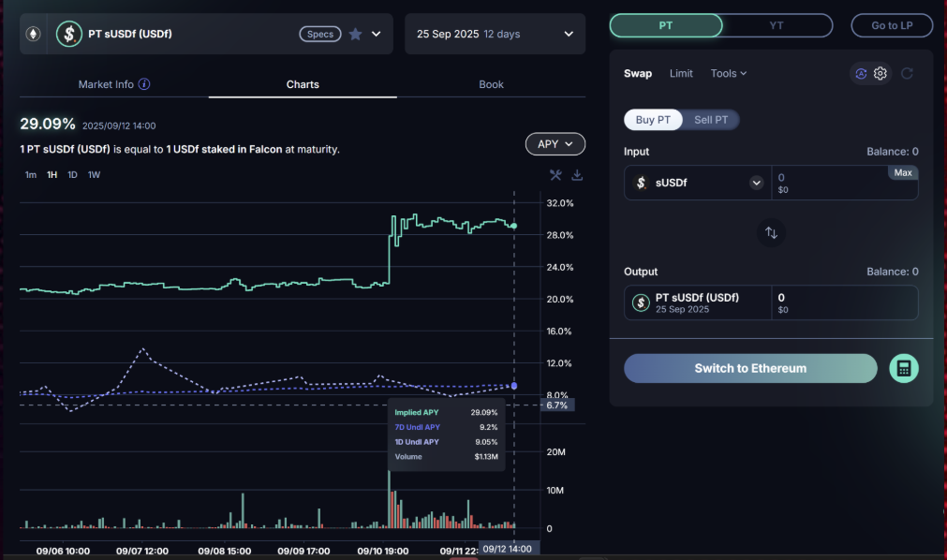The image size is (947, 560).
Task: Set chart interval to 1W
Action: coord(94,174)
